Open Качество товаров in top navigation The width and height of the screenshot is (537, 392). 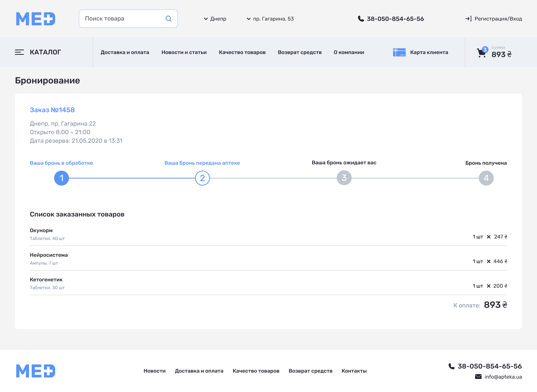coord(242,52)
